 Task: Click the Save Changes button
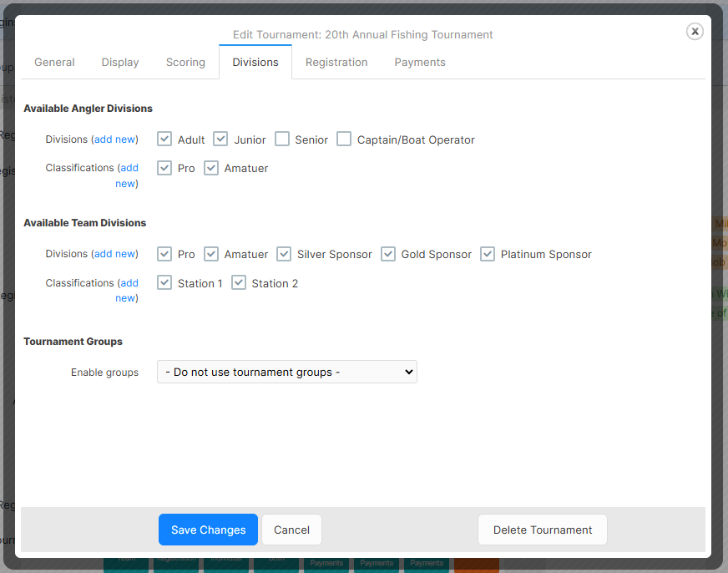click(x=208, y=530)
